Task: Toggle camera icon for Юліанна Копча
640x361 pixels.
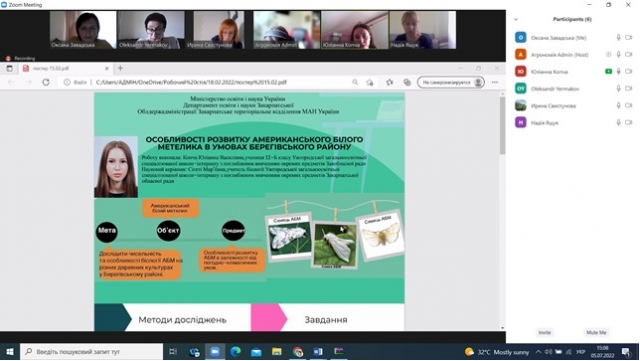Action: click(629, 71)
